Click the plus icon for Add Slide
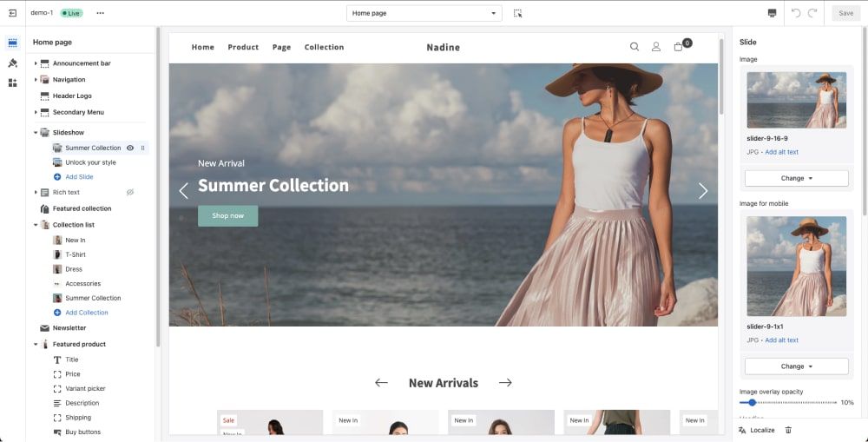The image size is (868, 442). click(57, 176)
